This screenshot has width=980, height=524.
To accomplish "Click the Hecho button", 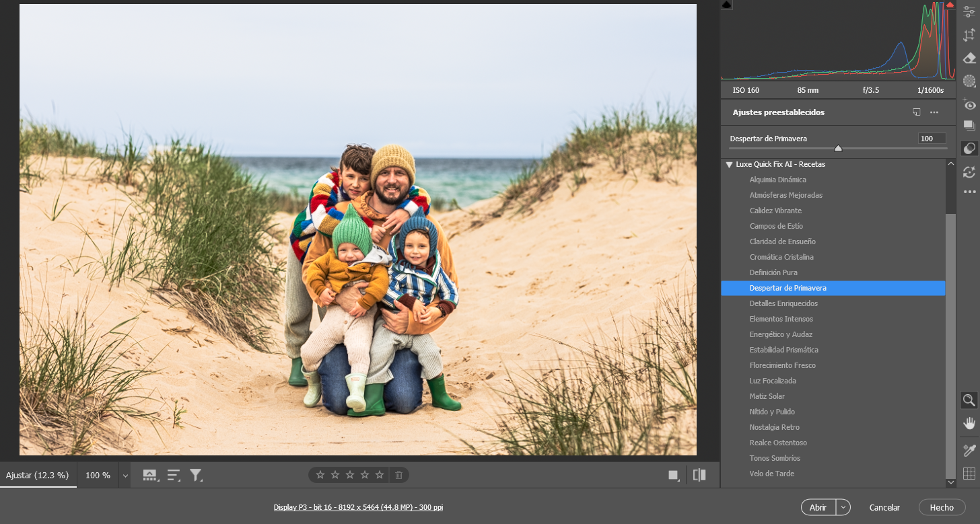I will 942,508.
